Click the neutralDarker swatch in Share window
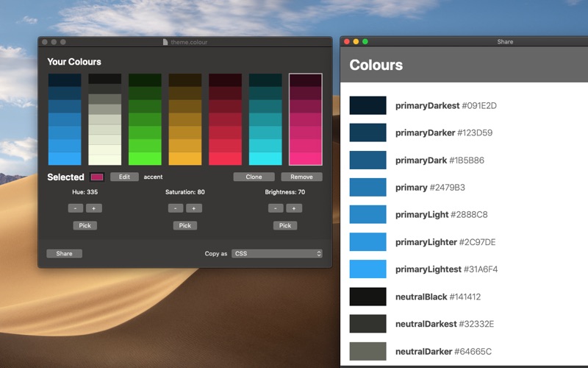 tap(368, 351)
